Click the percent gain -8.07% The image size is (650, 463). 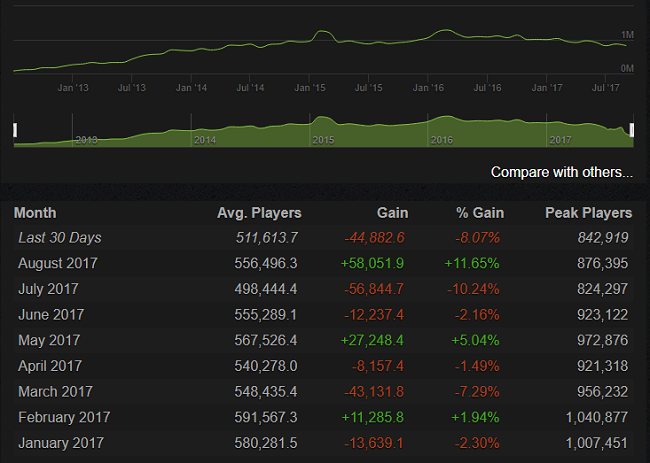pos(478,238)
